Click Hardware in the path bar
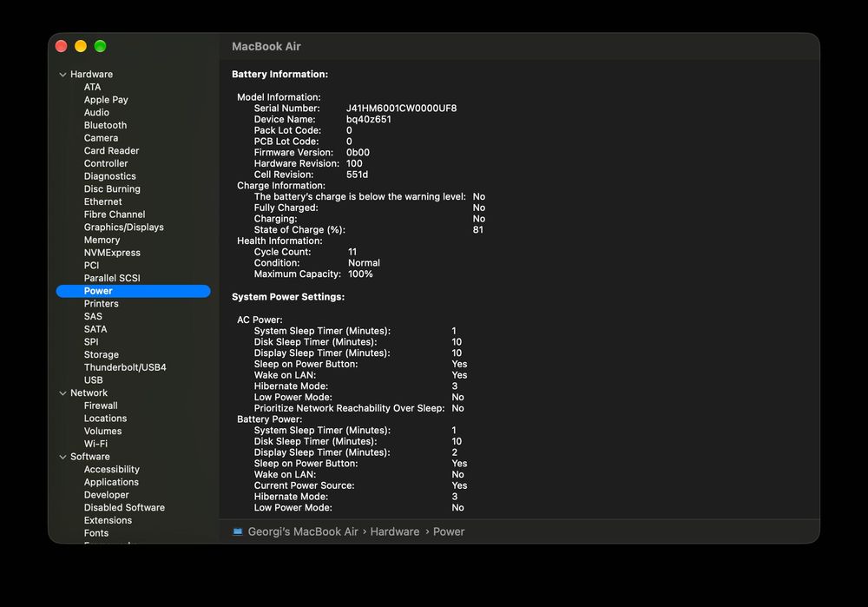The image size is (868, 607). coord(395,531)
